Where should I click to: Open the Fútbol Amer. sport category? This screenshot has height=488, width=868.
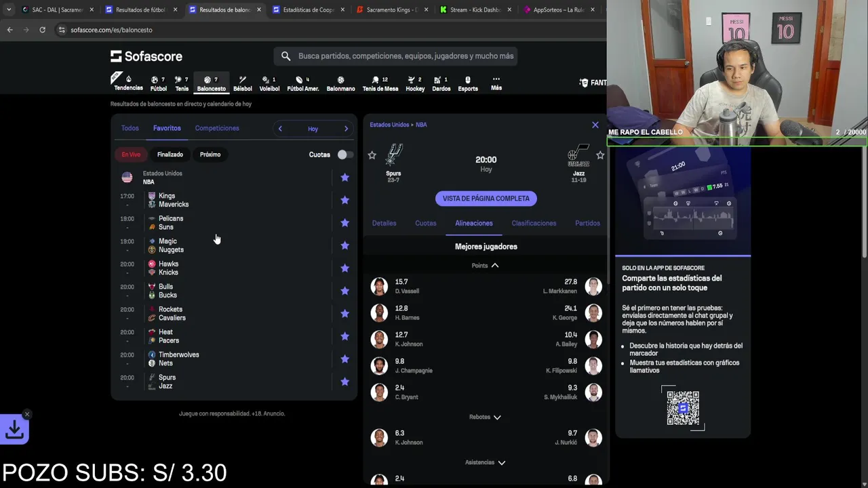click(302, 83)
